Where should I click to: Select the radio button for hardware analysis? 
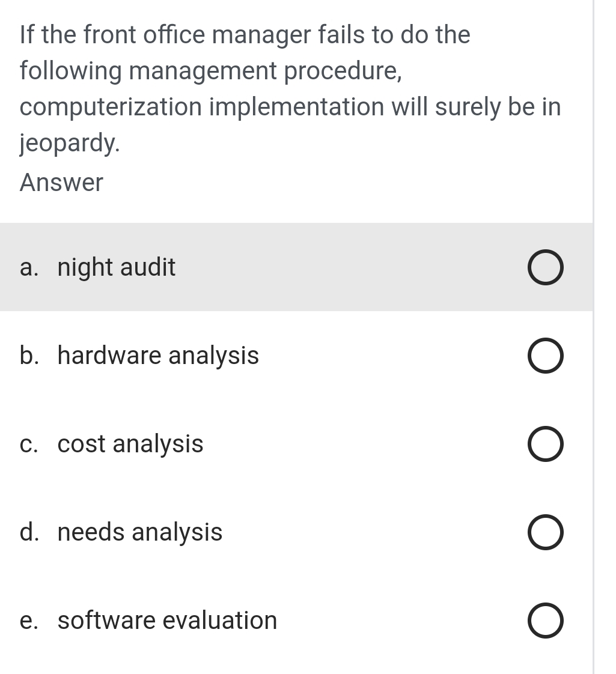[545, 356]
